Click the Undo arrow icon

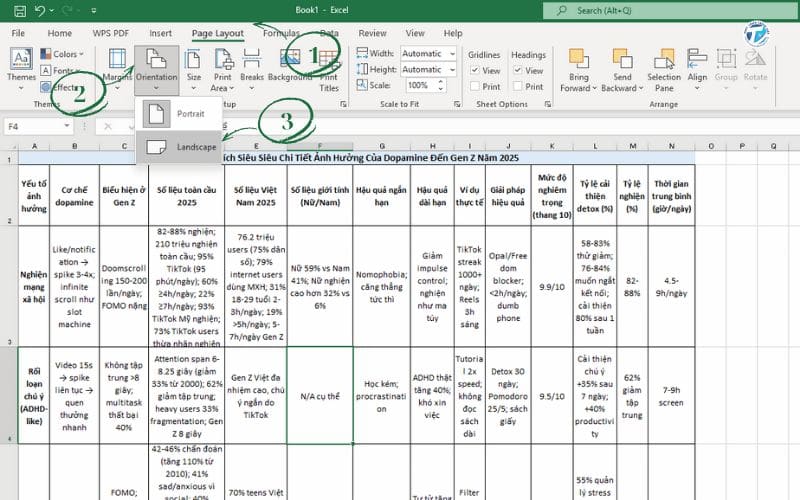click(39, 11)
